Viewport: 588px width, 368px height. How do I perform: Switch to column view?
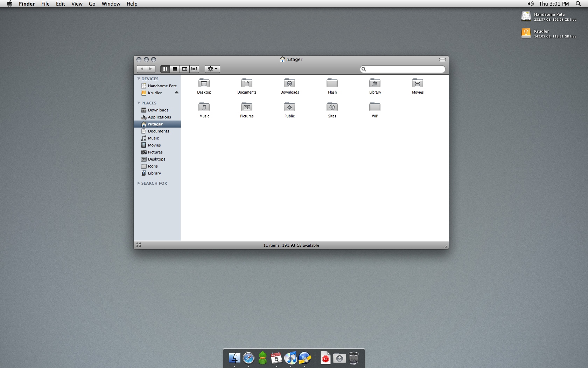click(x=184, y=69)
